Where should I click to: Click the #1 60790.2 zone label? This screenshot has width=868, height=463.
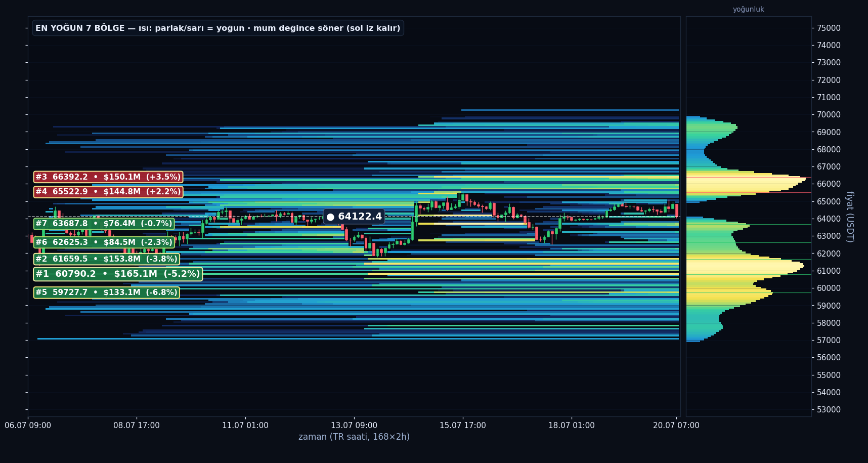click(x=118, y=274)
